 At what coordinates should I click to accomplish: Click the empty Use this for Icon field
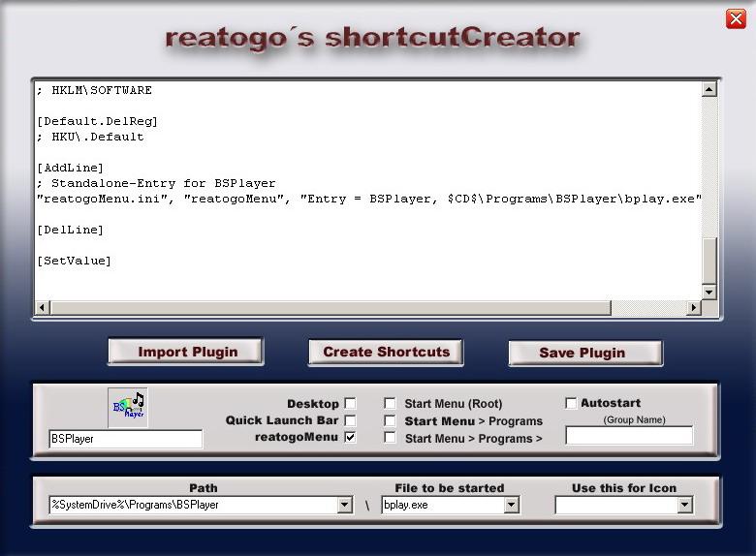[x=616, y=505]
